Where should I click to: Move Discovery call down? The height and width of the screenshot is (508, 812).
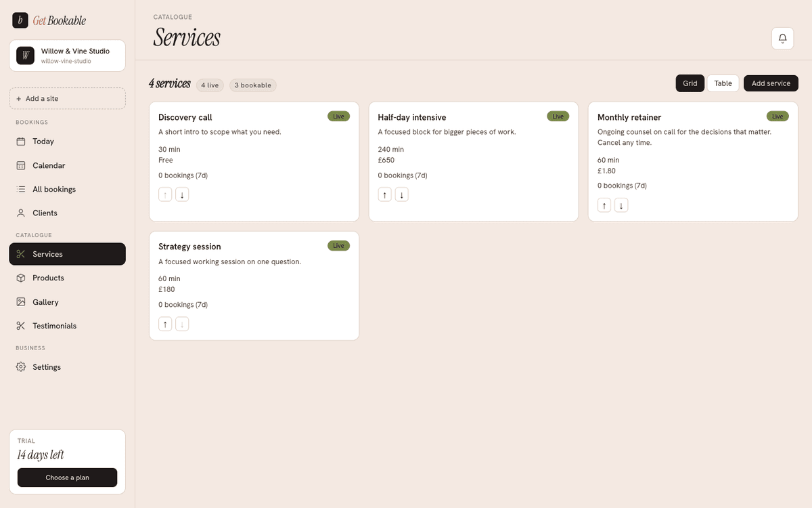(x=182, y=194)
